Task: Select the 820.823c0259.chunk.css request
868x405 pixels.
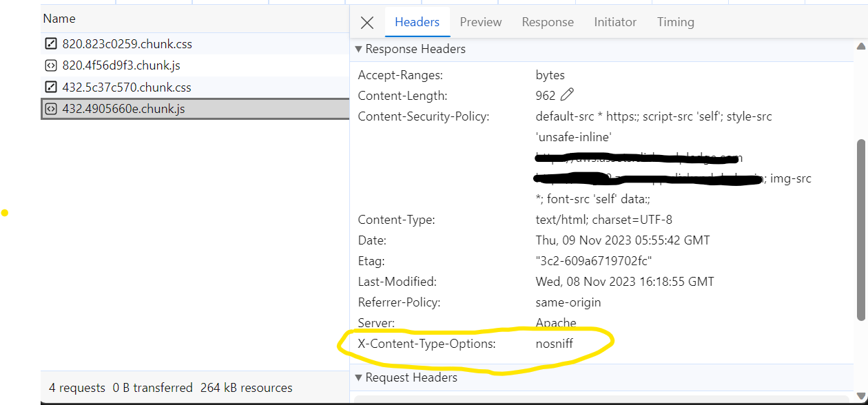Action: (x=127, y=44)
